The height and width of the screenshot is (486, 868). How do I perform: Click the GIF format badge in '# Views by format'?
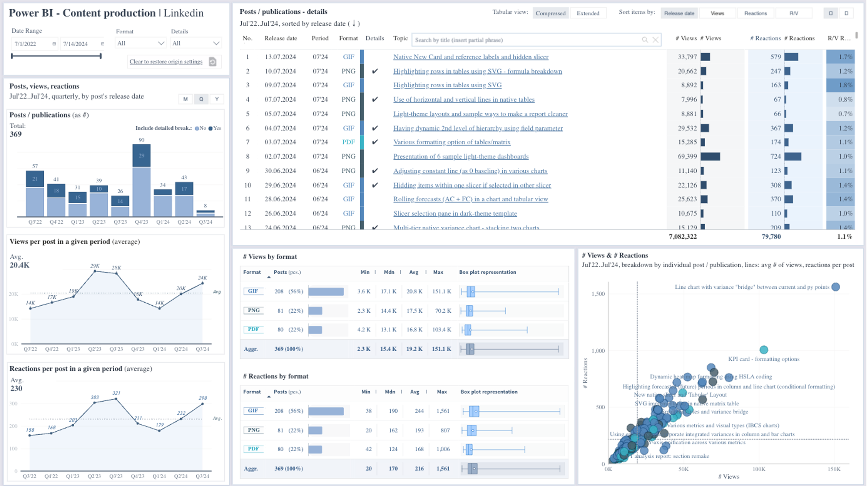click(253, 291)
